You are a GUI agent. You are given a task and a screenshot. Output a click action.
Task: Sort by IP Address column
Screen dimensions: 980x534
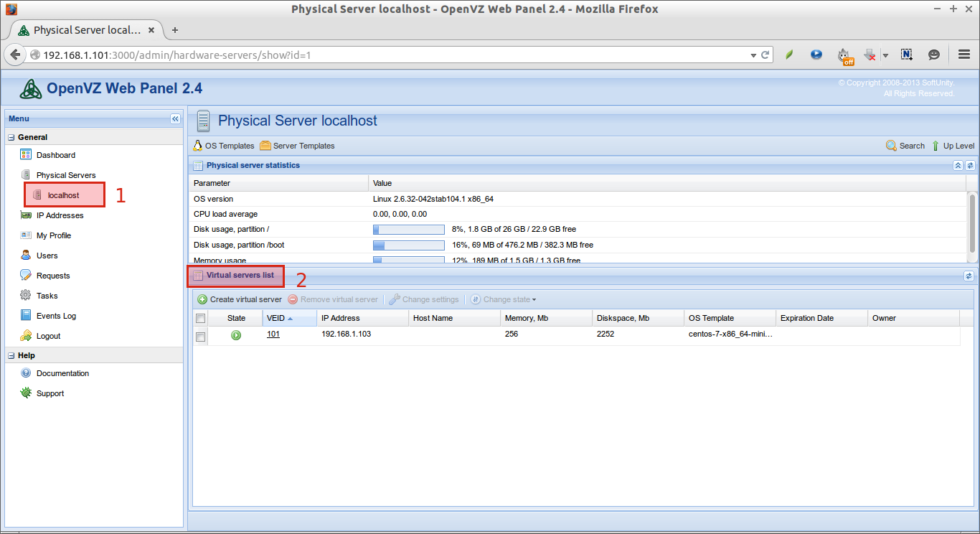(363, 318)
